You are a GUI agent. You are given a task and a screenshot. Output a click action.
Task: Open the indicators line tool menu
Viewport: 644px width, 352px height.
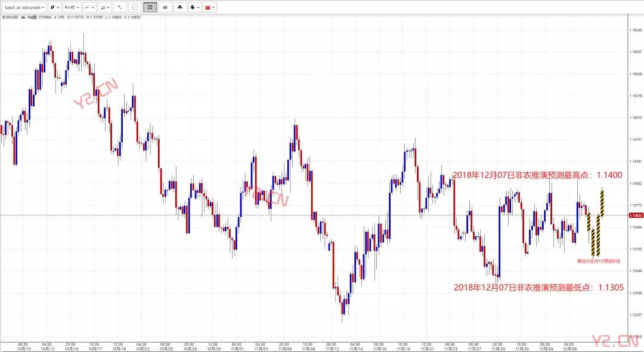pyautogui.click(x=89, y=7)
